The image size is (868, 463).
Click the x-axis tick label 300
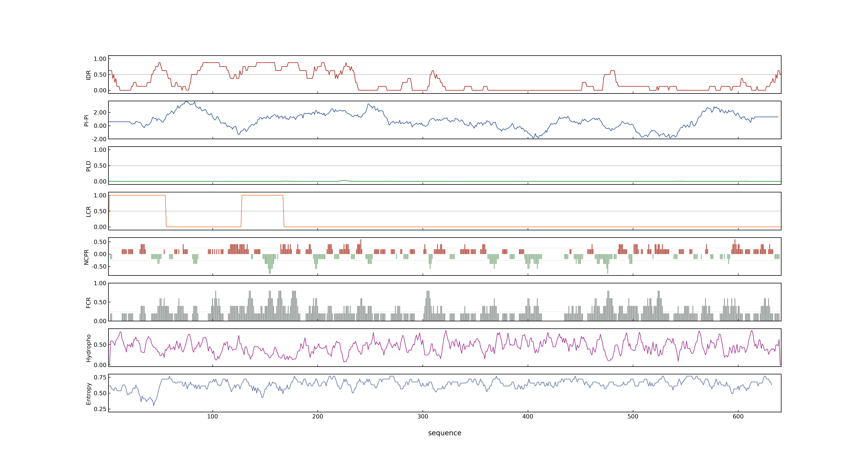click(x=423, y=416)
